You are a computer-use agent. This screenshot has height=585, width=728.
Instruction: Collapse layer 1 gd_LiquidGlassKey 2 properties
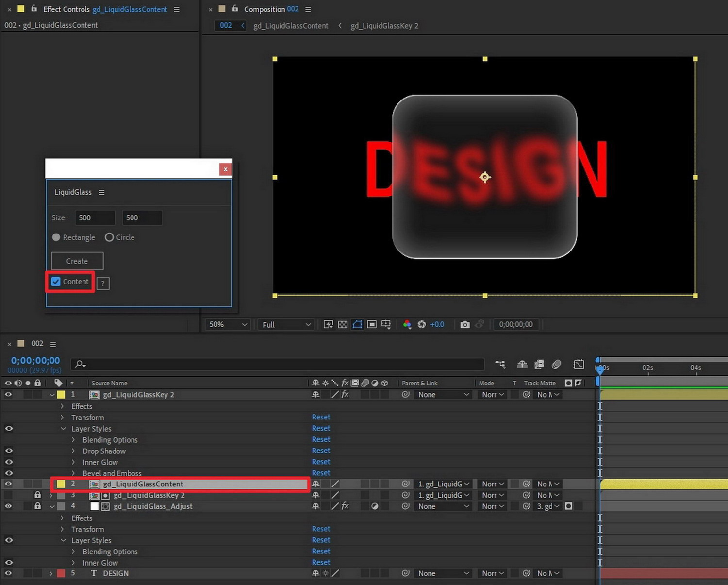click(52, 395)
